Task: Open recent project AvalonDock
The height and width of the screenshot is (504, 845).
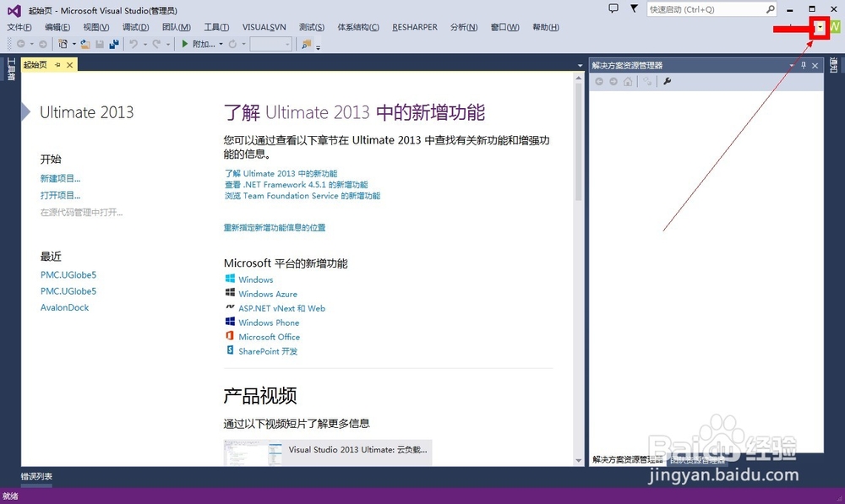Action: [x=65, y=307]
